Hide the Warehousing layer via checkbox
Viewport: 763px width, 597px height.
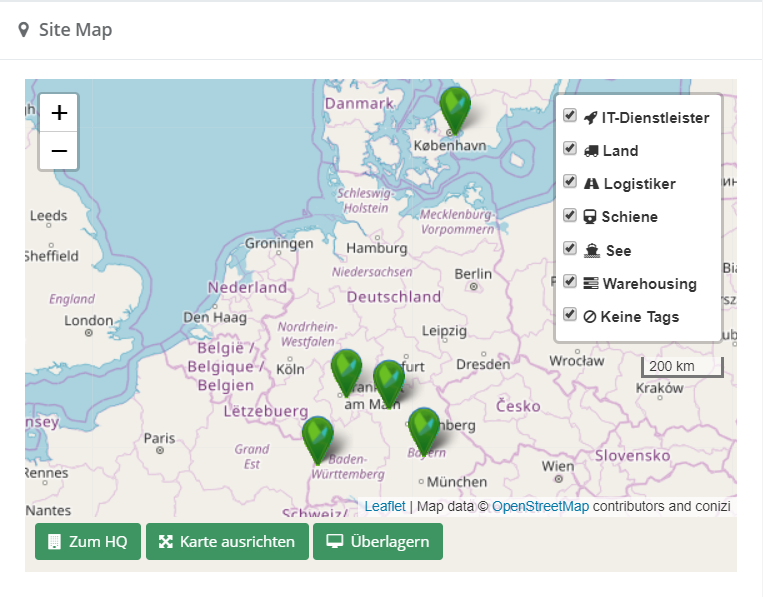tap(570, 281)
